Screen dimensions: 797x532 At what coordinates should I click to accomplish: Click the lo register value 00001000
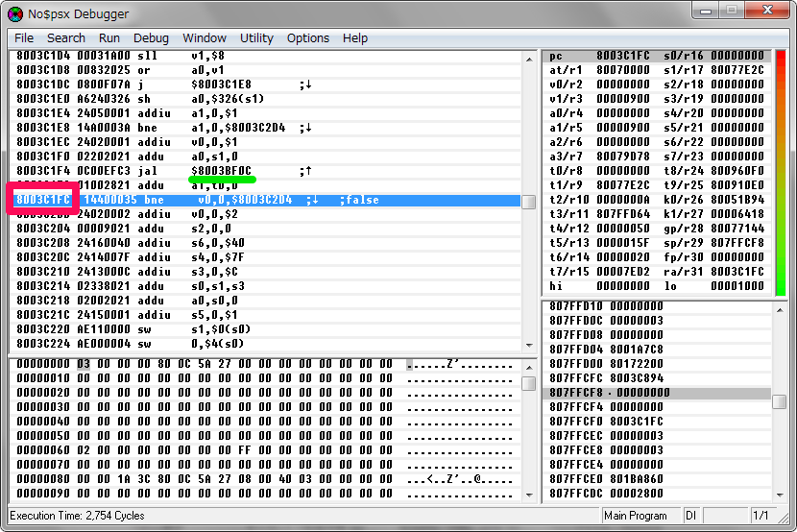[737, 286]
